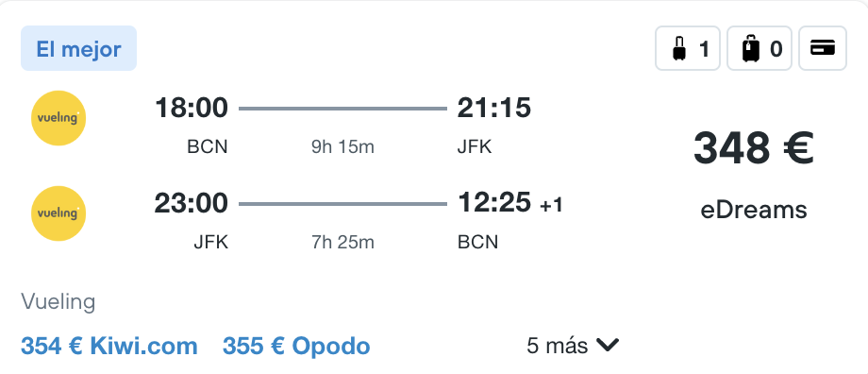Click the 23:00 return departure time
Screen dimensions: 868x374
pos(191,203)
